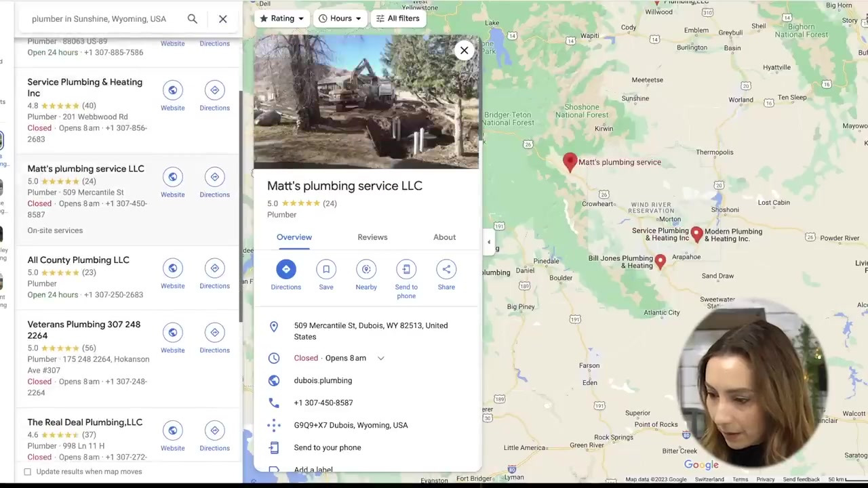This screenshot has width=868, height=488.
Task: Open the Rating filter dropdown
Action: tap(283, 18)
